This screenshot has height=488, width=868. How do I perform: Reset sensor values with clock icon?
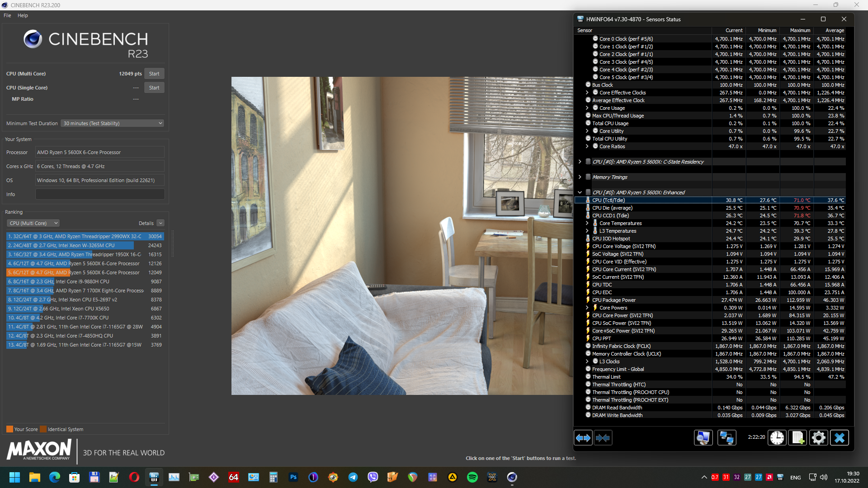pos(777,438)
